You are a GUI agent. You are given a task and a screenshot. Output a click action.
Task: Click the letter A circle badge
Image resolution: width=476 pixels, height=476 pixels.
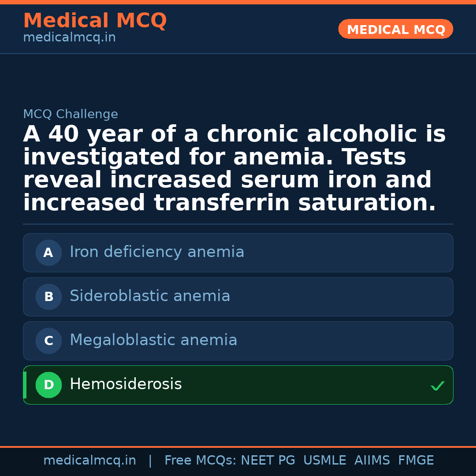tap(48, 253)
